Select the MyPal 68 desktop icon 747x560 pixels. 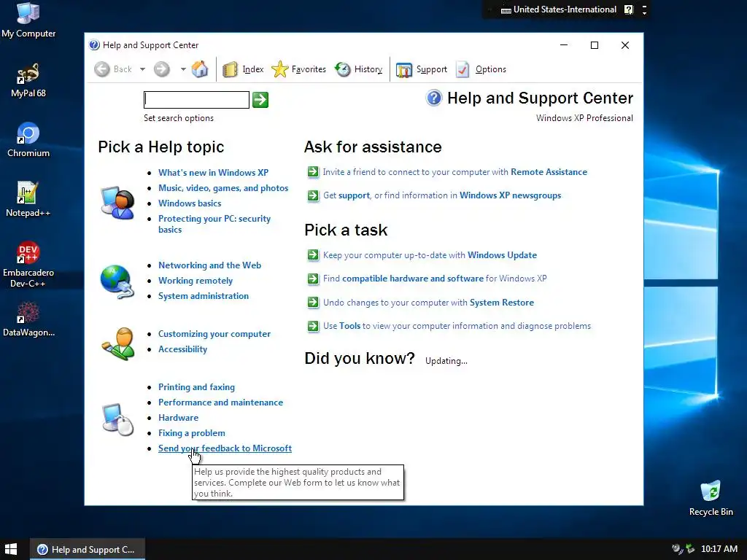[x=28, y=81]
